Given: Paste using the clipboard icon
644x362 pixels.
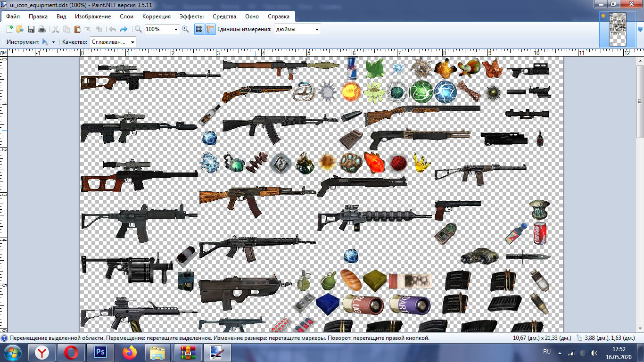Looking at the screenshot, I should click(77, 29).
